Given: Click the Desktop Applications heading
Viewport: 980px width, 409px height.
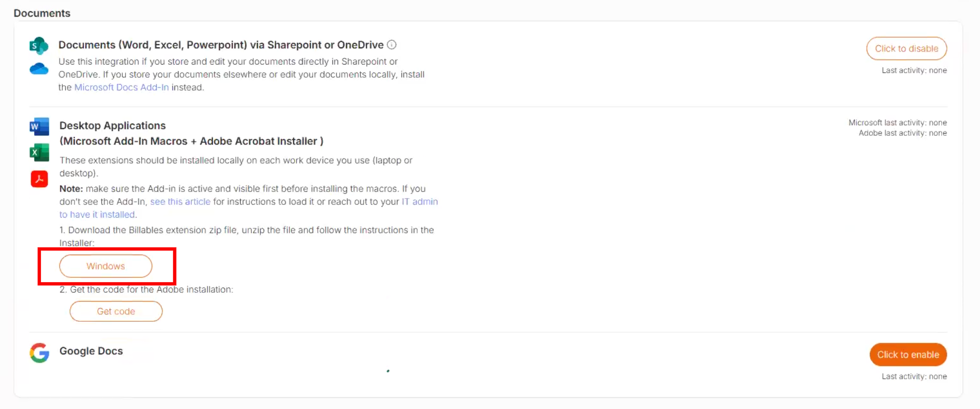Looking at the screenshot, I should coord(112,126).
